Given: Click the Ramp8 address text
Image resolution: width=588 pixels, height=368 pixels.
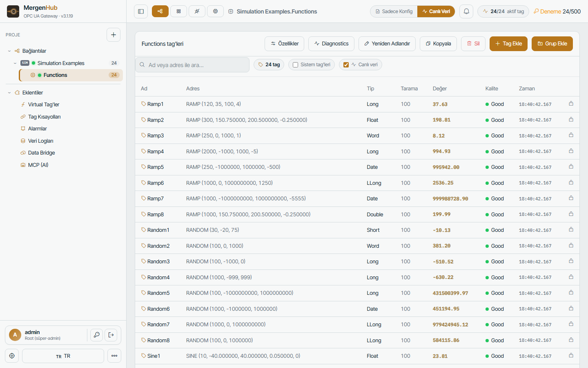Looking at the screenshot, I should (x=248, y=214).
